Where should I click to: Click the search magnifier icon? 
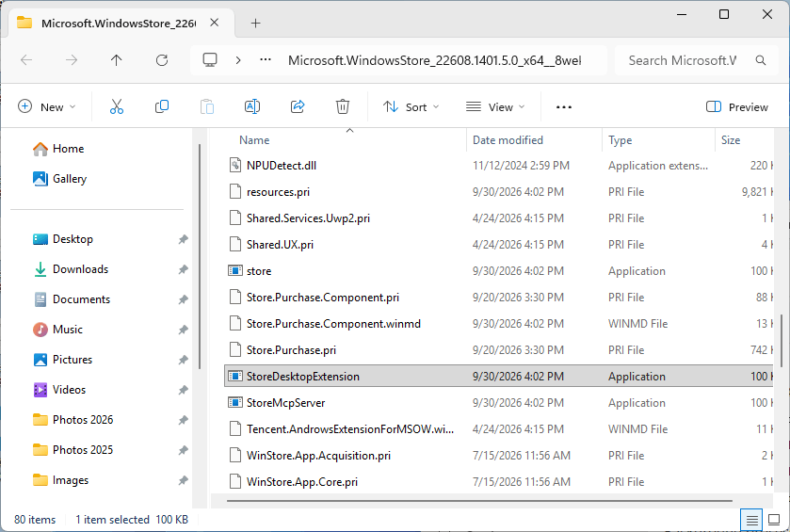click(x=761, y=60)
